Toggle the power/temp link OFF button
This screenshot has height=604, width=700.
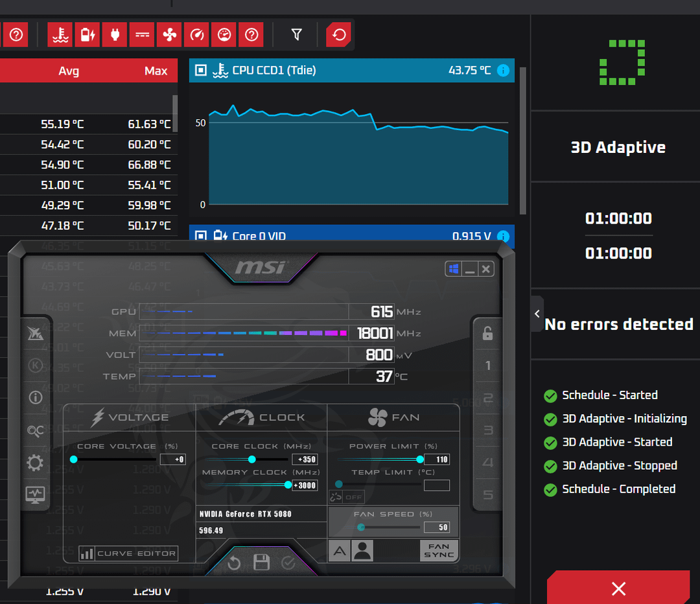346,497
